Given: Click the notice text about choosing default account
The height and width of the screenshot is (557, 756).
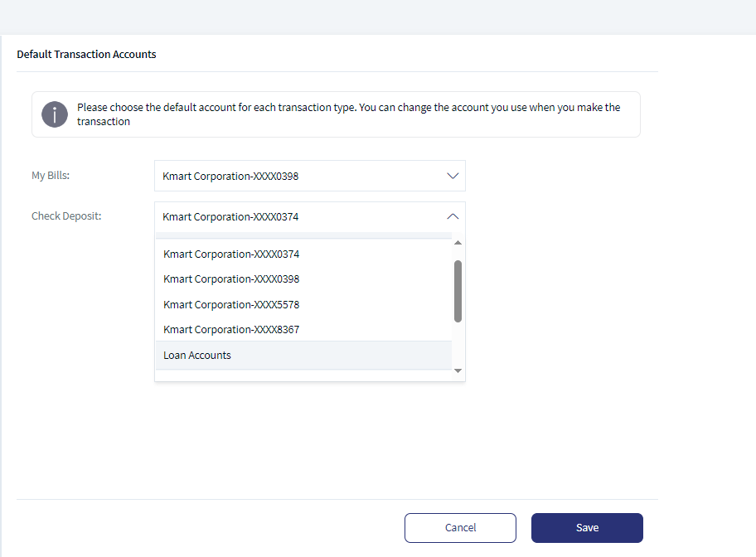Looking at the screenshot, I should (x=349, y=114).
